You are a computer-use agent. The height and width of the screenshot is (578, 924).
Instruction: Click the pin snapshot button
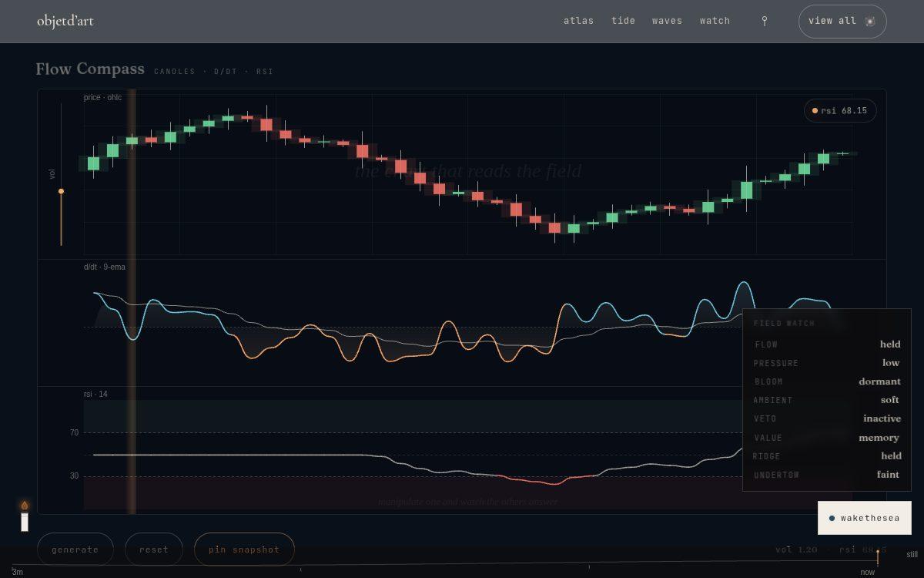pyautogui.click(x=244, y=549)
